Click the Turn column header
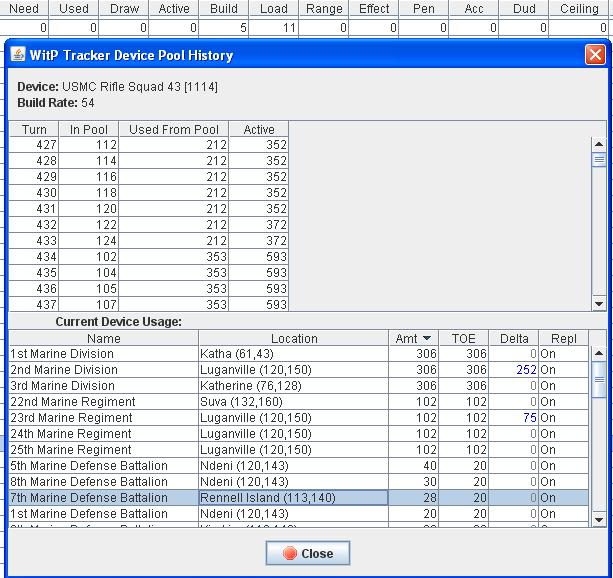 pyautogui.click(x=34, y=129)
